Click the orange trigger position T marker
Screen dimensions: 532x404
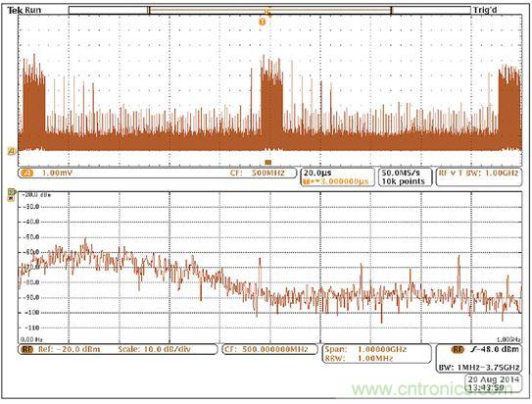point(262,23)
